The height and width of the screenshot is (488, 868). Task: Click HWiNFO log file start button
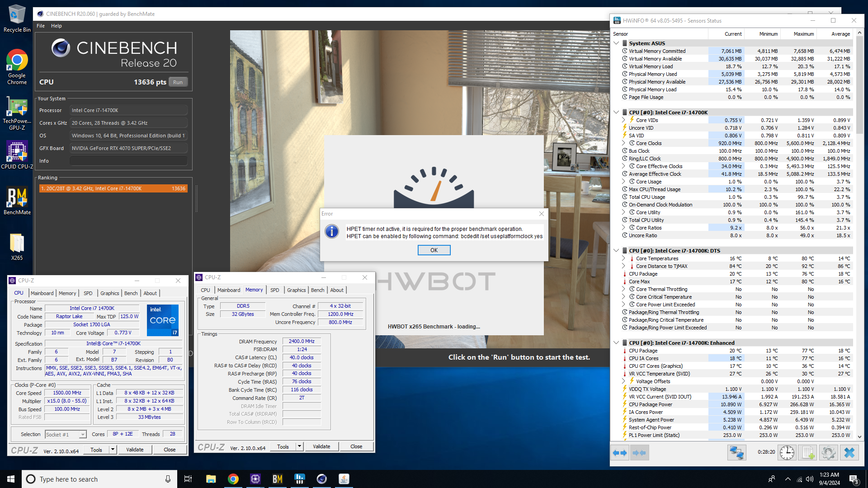pyautogui.click(x=808, y=453)
